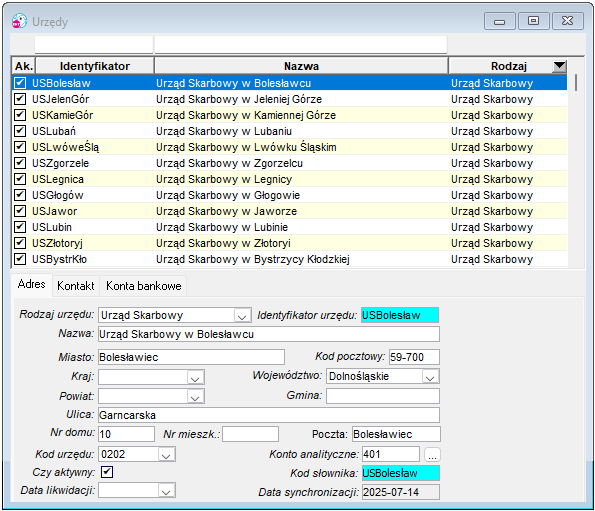595x511 pixels.
Task: Click the Poczta field
Action: coord(396,434)
